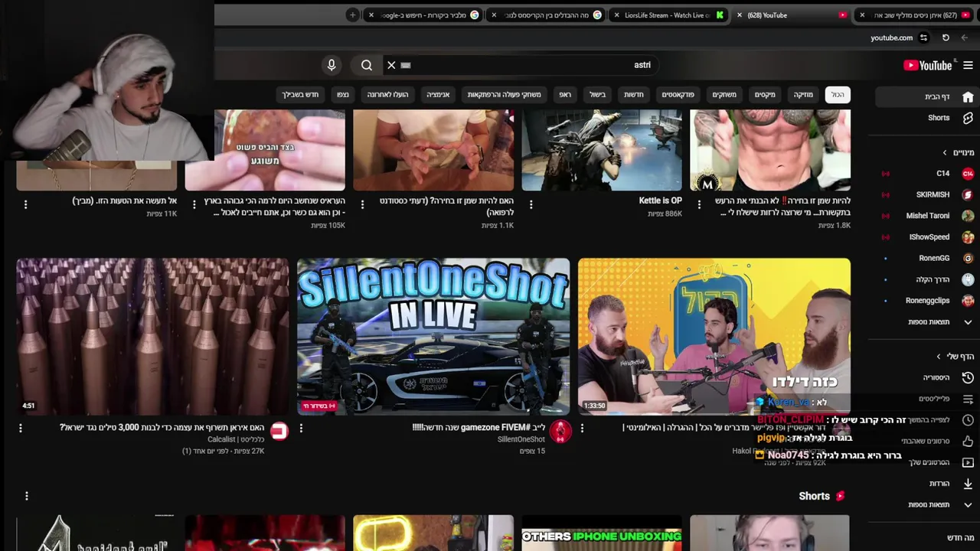This screenshot has width=980, height=551.
Task: Start voice search with the microphone
Action: pos(332,66)
